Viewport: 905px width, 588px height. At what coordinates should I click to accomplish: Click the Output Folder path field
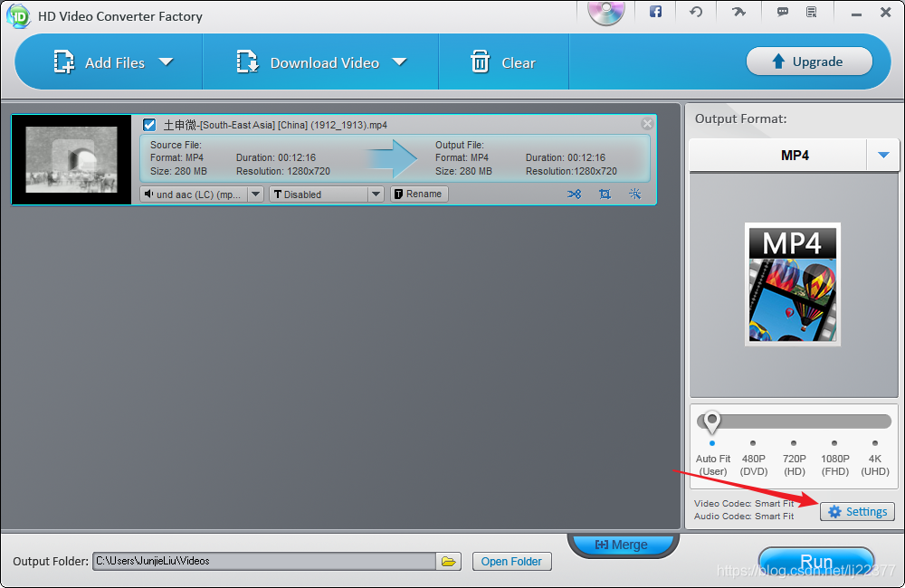coord(263,561)
